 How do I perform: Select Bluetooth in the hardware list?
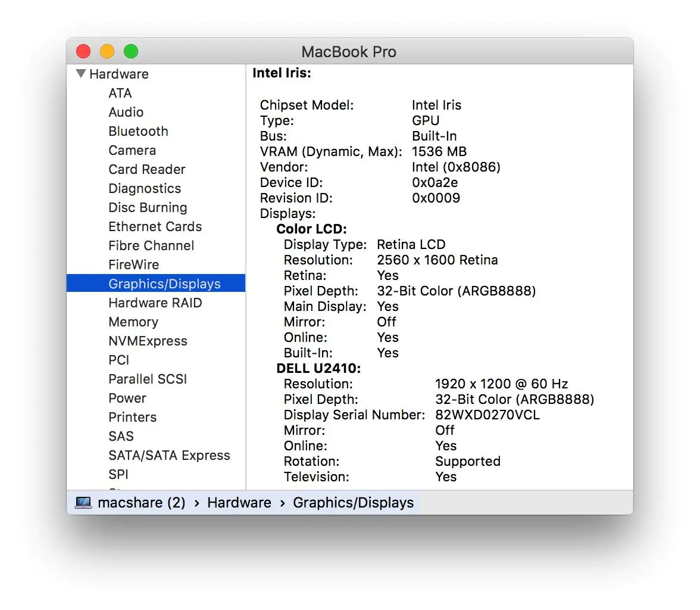(x=138, y=132)
